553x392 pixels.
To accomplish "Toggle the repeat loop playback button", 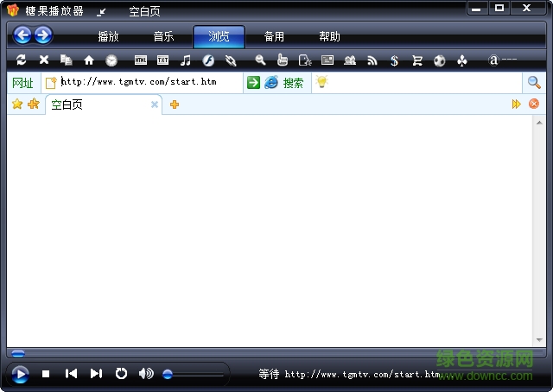I will coord(121,373).
